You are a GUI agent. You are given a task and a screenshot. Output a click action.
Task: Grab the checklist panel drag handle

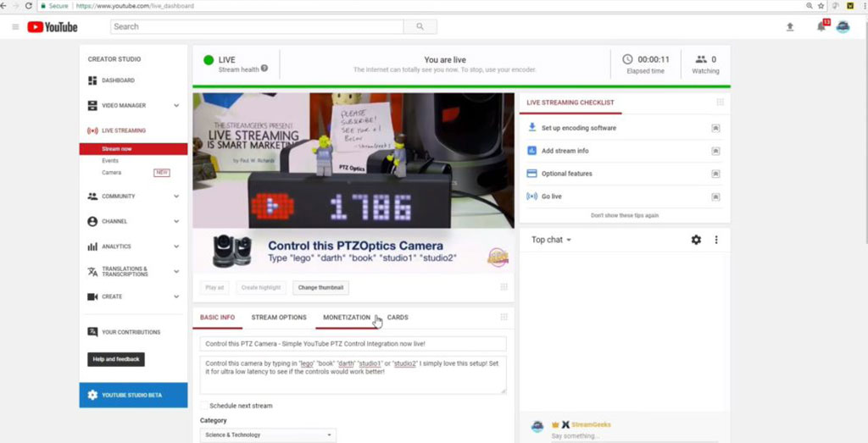click(721, 102)
